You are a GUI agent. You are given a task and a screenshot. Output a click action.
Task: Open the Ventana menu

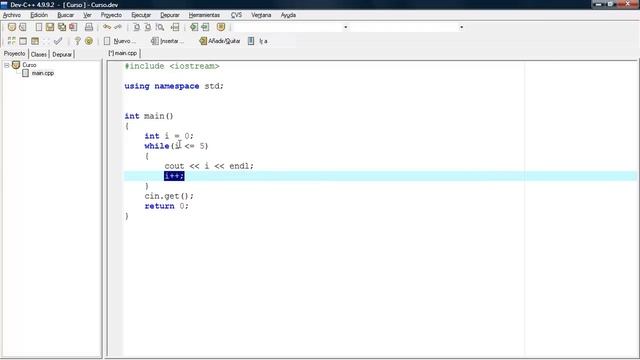tap(261, 15)
